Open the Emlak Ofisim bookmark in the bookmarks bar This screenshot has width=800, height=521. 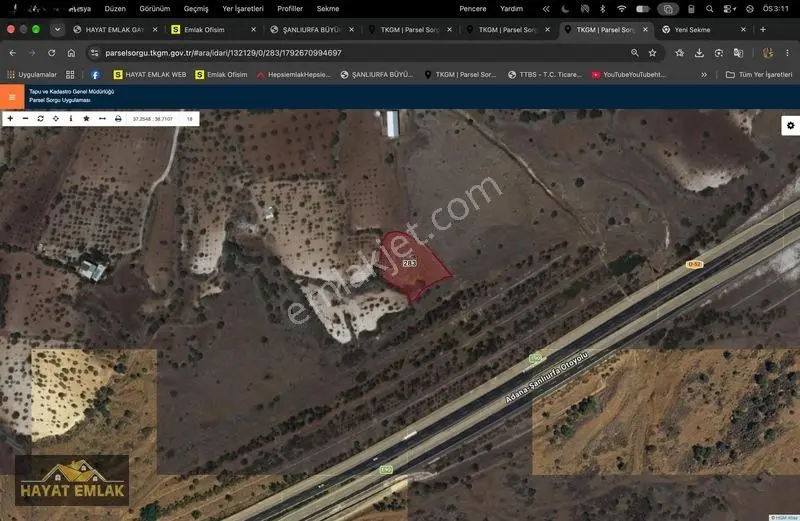(x=221, y=75)
